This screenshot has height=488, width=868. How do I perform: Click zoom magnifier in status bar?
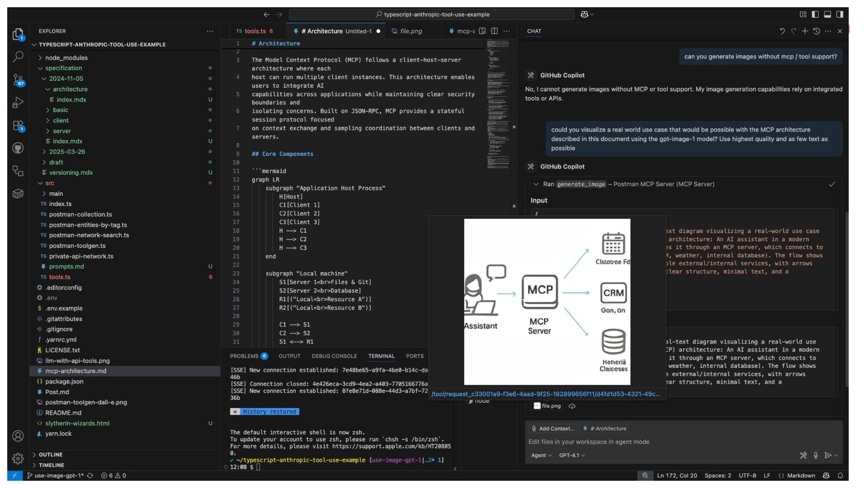click(x=645, y=475)
